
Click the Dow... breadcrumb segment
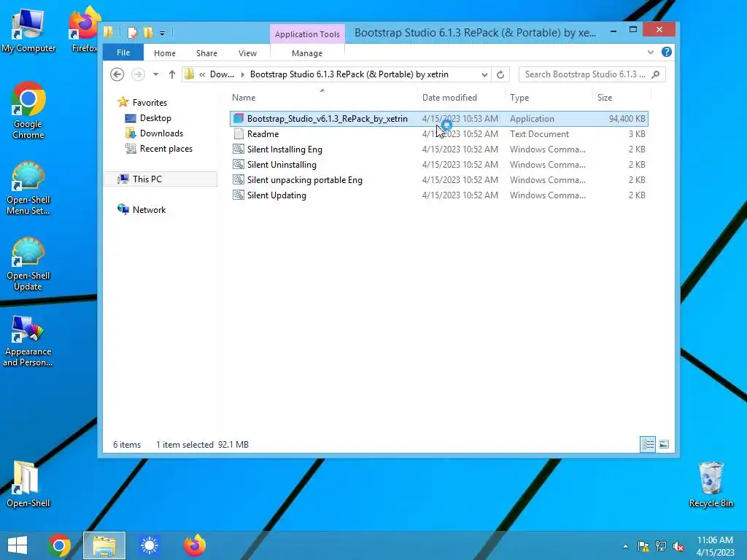click(x=222, y=74)
